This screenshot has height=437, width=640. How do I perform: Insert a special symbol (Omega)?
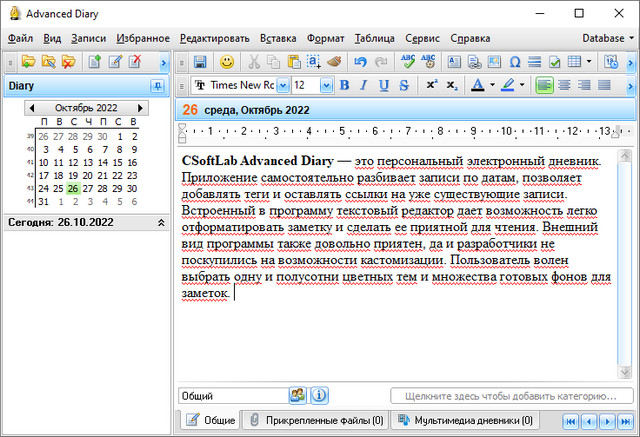coord(514,62)
